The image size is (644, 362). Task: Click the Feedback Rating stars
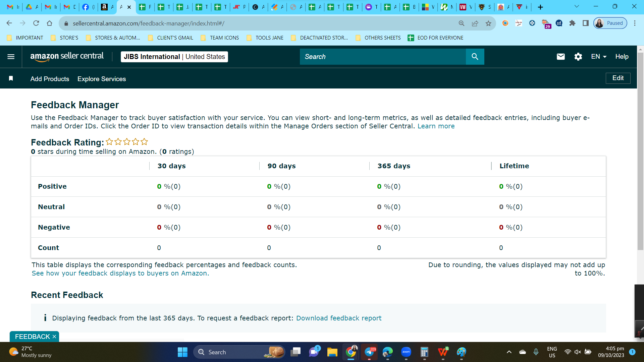coord(127,142)
